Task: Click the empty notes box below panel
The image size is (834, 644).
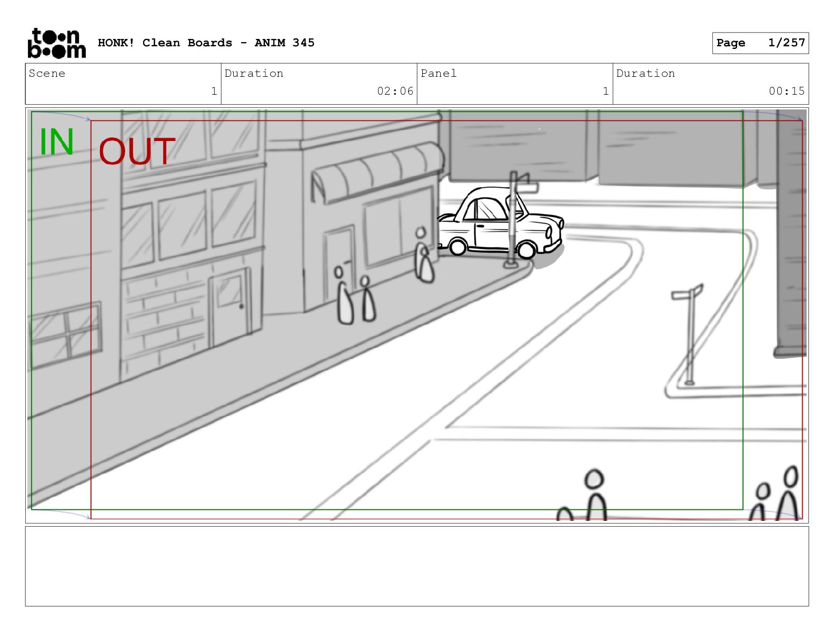Action: pyautogui.click(x=416, y=566)
